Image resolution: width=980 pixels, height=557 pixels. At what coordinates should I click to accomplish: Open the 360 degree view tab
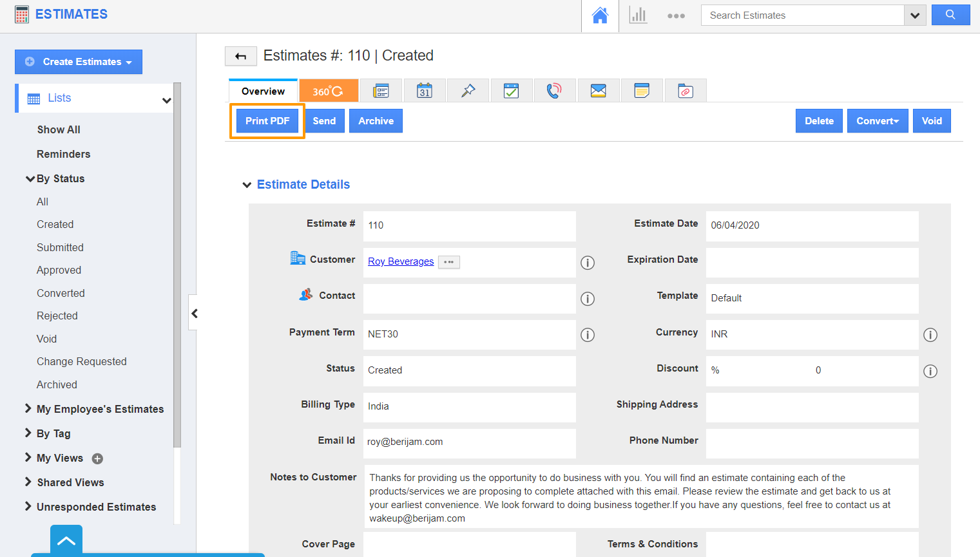pyautogui.click(x=329, y=91)
